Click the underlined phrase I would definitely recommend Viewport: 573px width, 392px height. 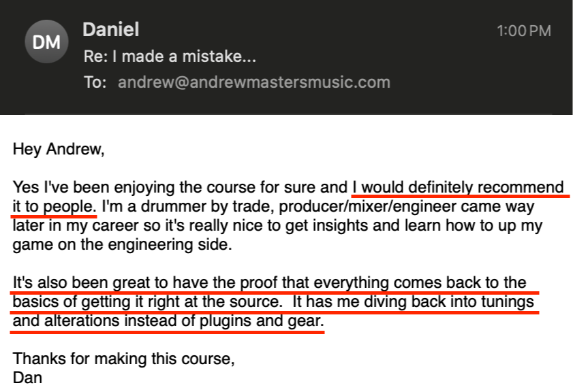[x=458, y=187]
